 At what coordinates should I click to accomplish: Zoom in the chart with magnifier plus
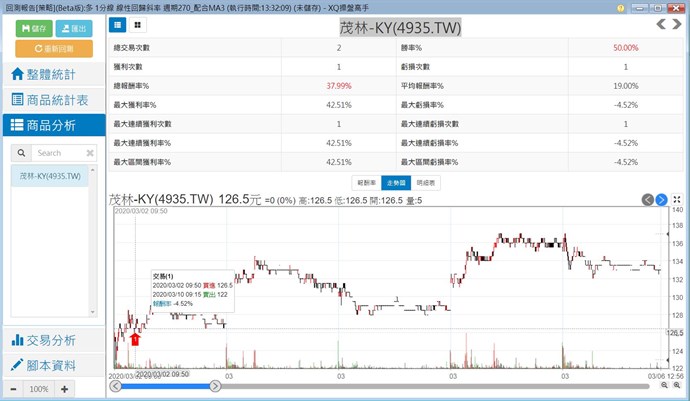pyautogui.click(x=677, y=385)
